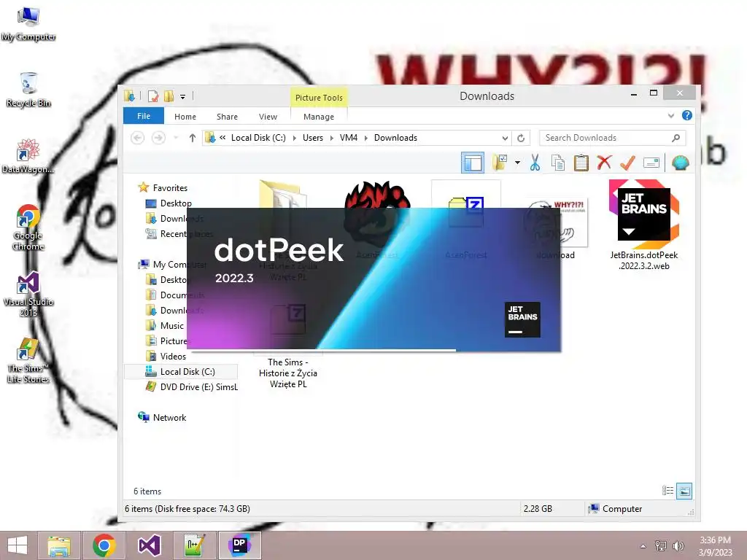Click the network tray icon
Screen dimensions: 747x560
[x=661, y=545]
